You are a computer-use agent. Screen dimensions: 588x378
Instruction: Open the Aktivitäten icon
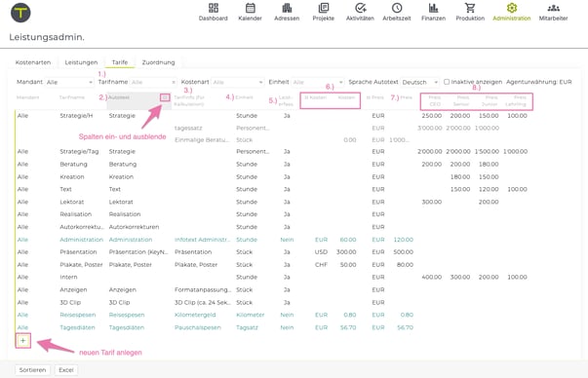point(360,8)
